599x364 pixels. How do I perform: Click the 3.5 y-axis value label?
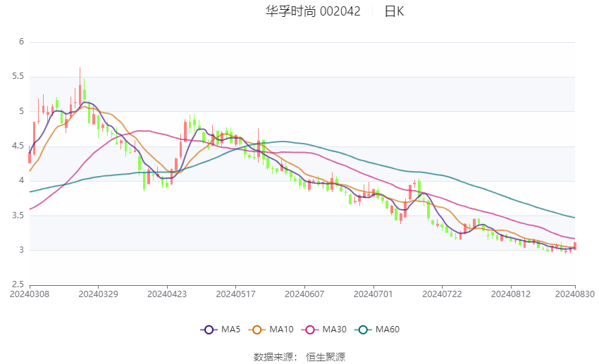coord(18,215)
